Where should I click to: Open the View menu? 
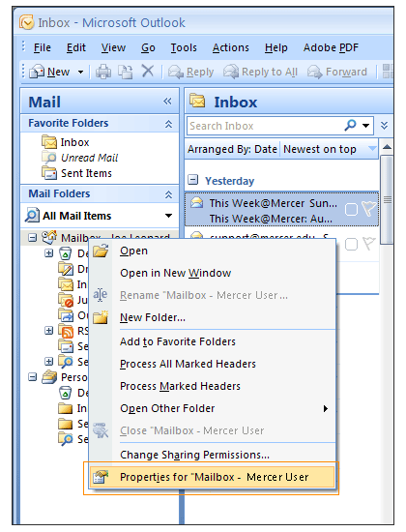[113, 47]
